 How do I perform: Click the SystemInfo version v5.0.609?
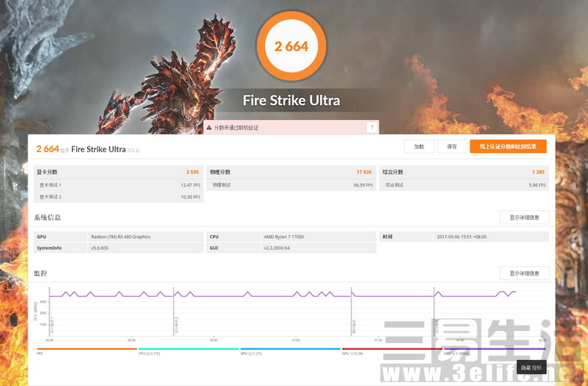click(100, 248)
